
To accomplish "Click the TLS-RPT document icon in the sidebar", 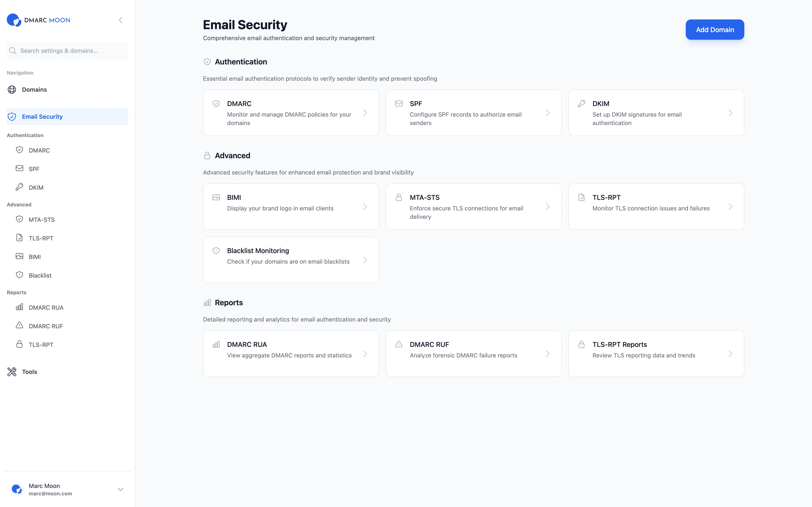I will (19, 238).
